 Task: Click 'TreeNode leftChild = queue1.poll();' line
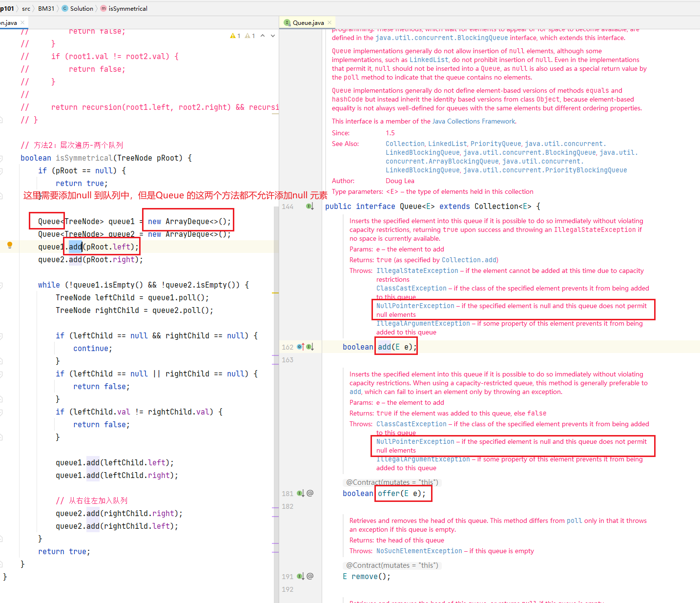click(x=132, y=297)
